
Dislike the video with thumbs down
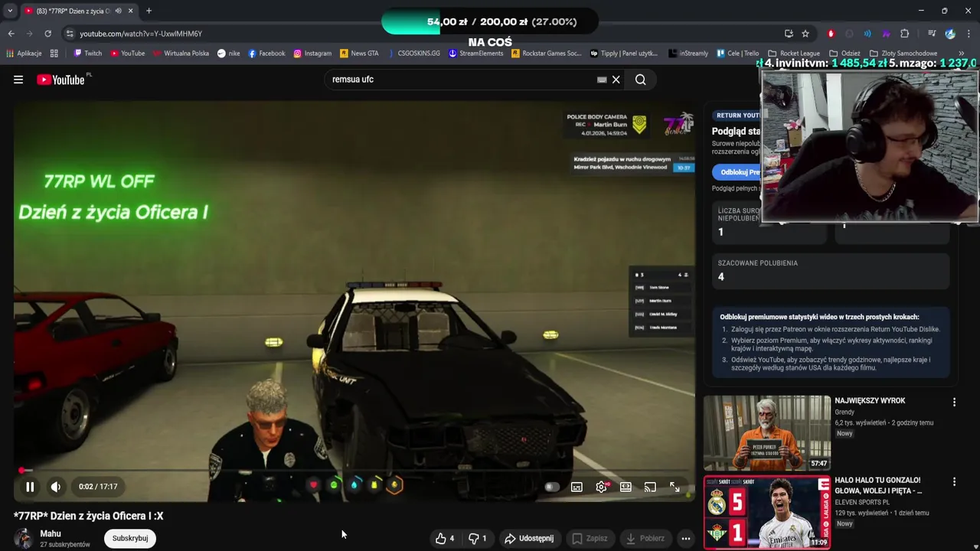click(478, 538)
